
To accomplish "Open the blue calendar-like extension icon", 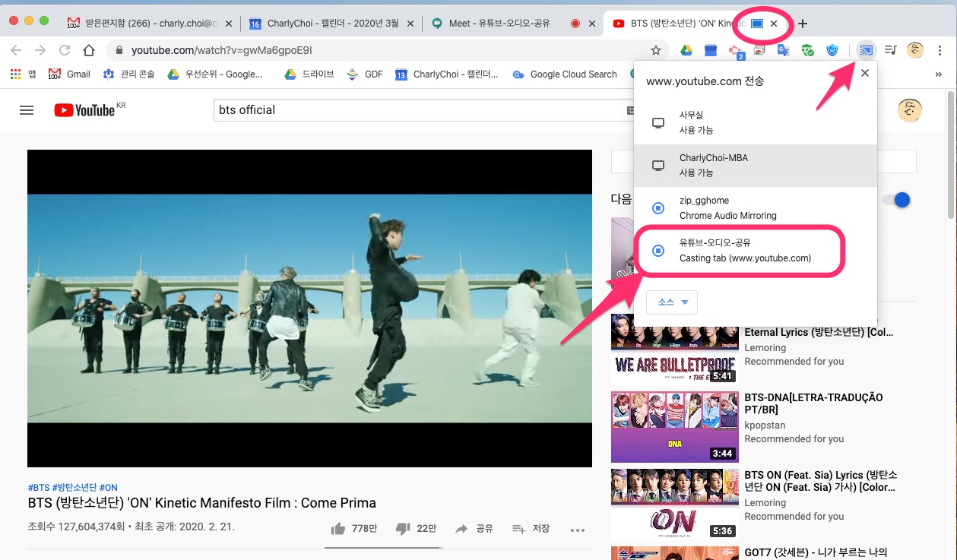I will (711, 51).
